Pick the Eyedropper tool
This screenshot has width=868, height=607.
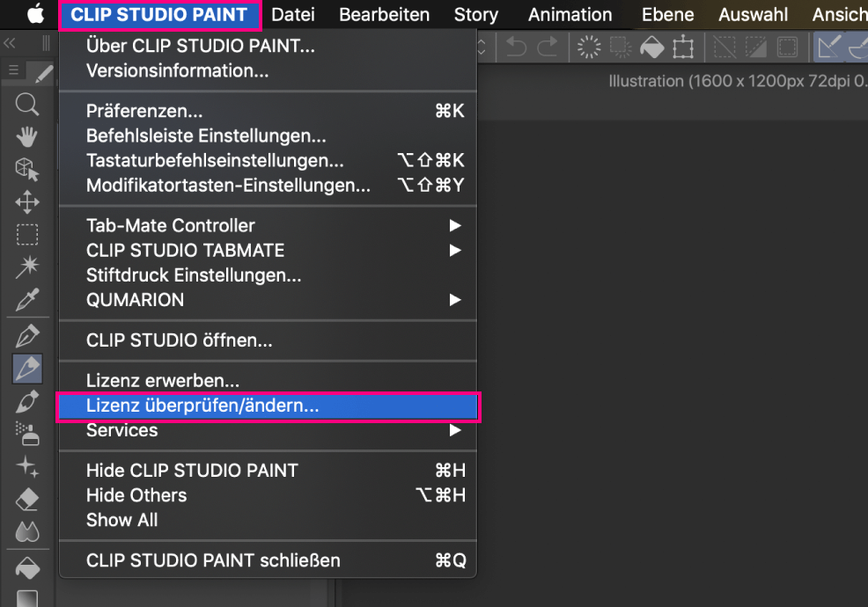click(x=27, y=301)
